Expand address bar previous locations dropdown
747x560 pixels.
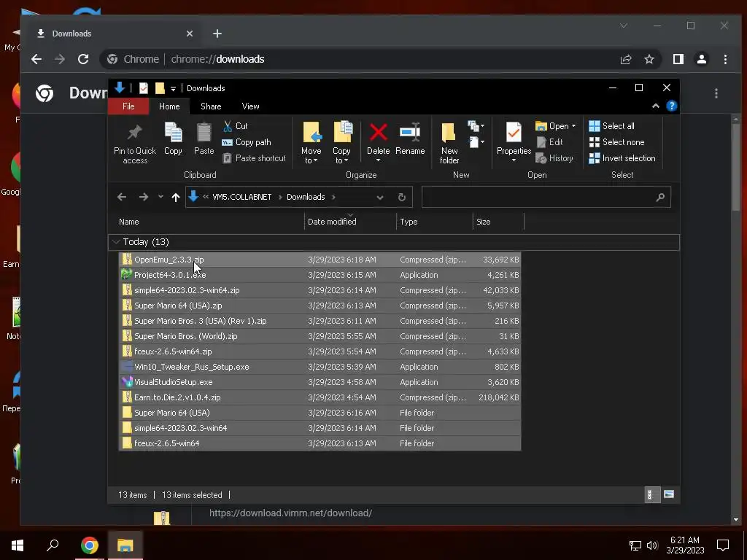point(379,197)
